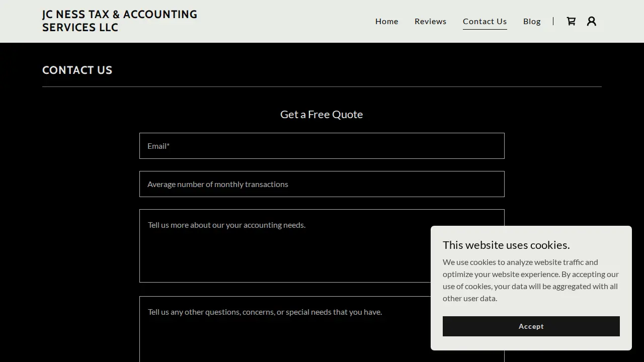Accept the cookies notice
Viewport: 644px width, 362px height.
(531, 326)
